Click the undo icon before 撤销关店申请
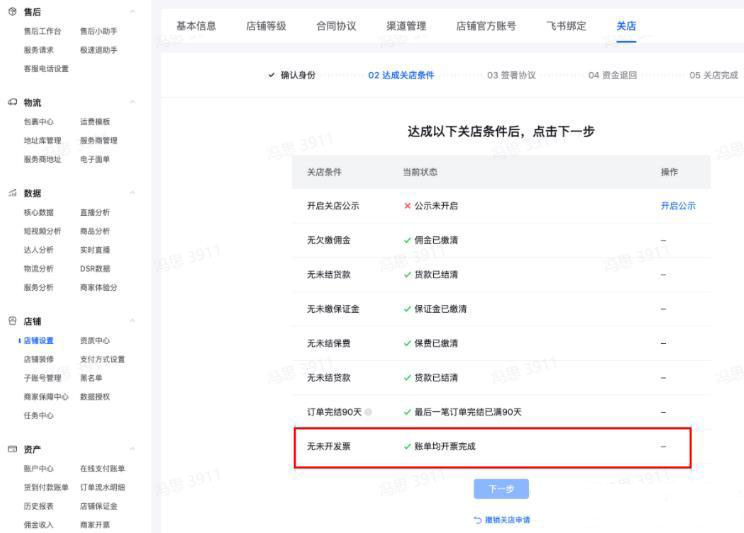Viewport: 744px width, 533px height. pos(478,520)
